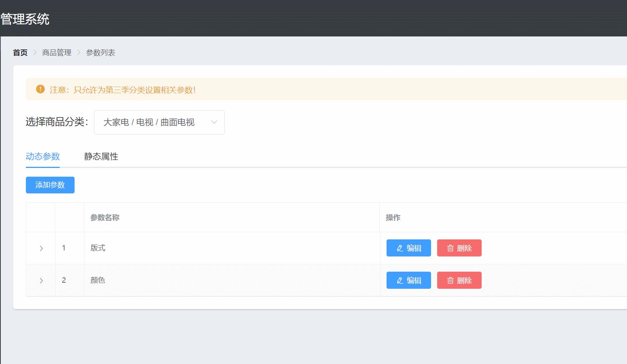The width and height of the screenshot is (627, 364).
Task: Edit the 颜色 parameter
Action: tap(409, 280)
